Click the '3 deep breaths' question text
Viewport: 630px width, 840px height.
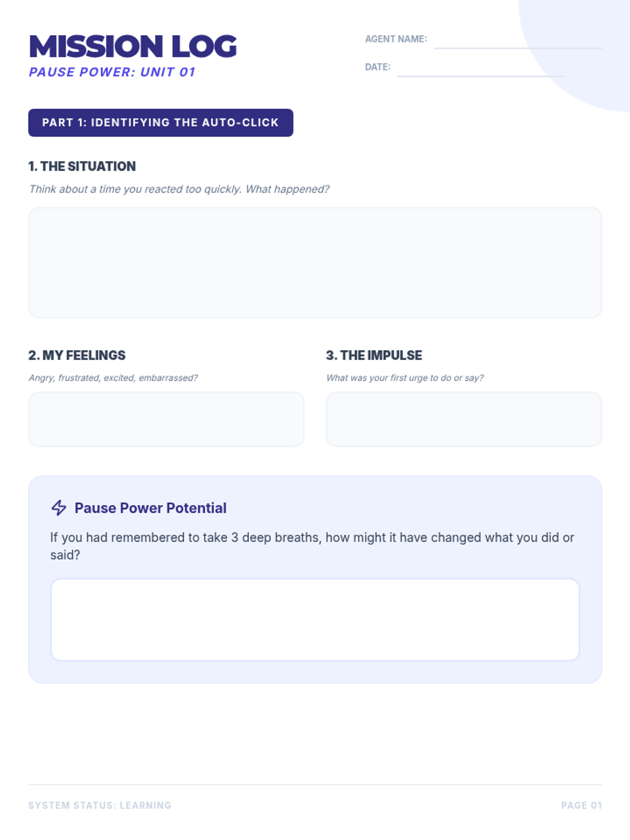pos(312,538)
